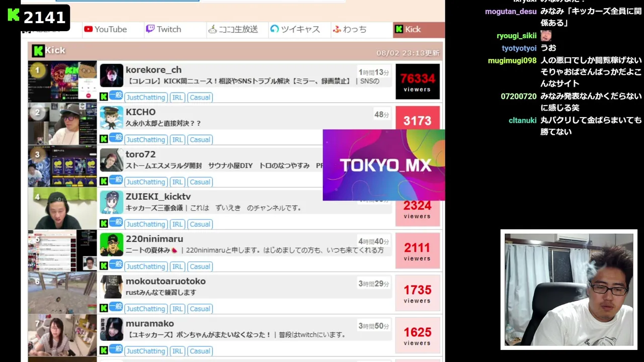Click Casual tag in toro72 row

[x=200, y=182]
